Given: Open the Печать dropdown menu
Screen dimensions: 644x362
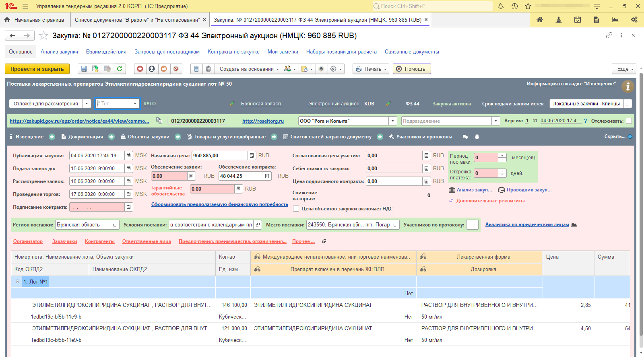Looking at the screenshot, I should (x=371, y=69).
